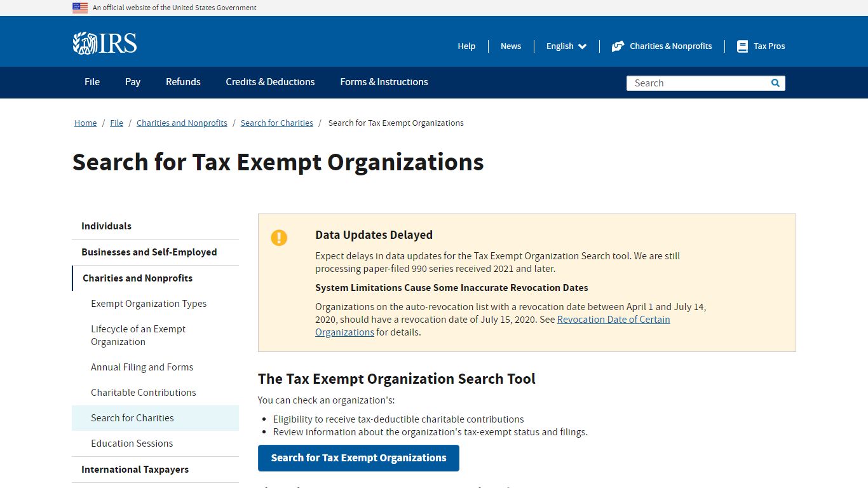The width and height of the screenshot is (868, 488).
Task: Open the Pay menu
Action: (133, 82)
